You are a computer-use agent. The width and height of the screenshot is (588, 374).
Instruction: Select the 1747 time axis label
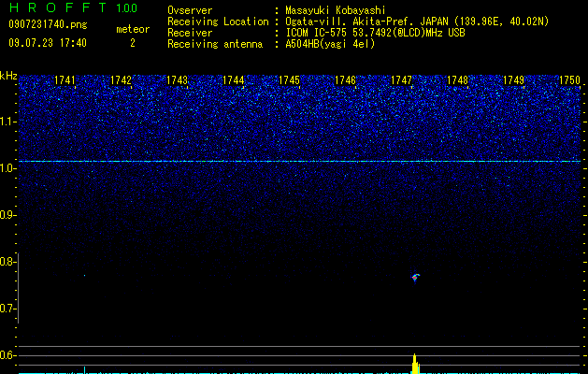point(402,80)
